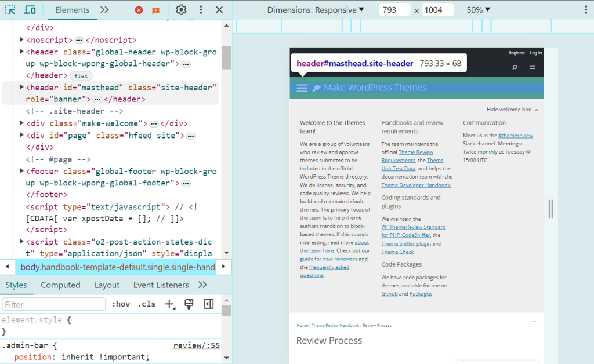The width and height of the screenshot is (594, 364).
Task: Toggle :hov pseudo-class states
Action: (121, 303)
